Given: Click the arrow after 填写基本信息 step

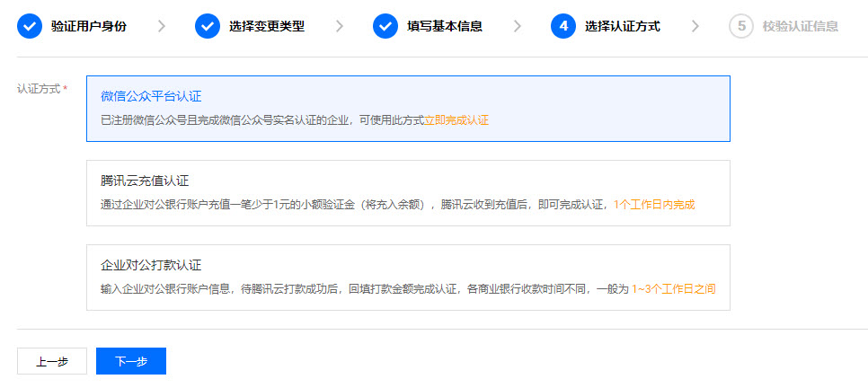Looking at the screenshot, I should pyautogui.click(x=517, y=26).
